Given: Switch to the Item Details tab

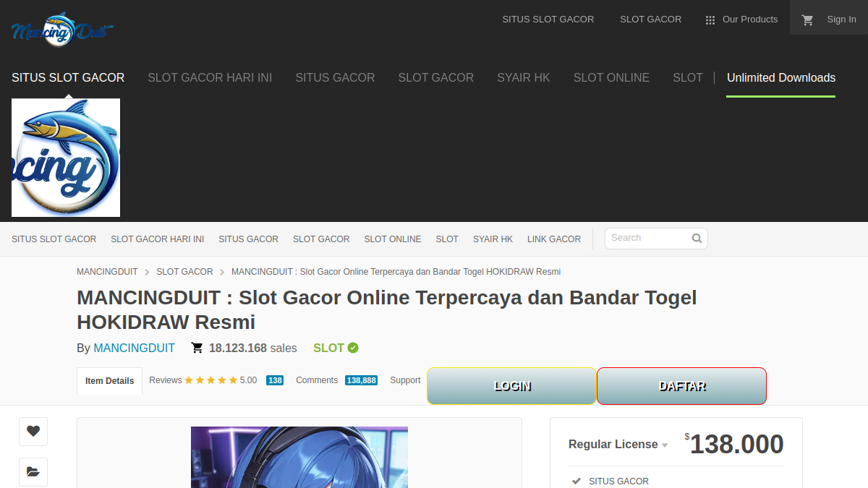Looking at the screenshot, I should (109, 381).
